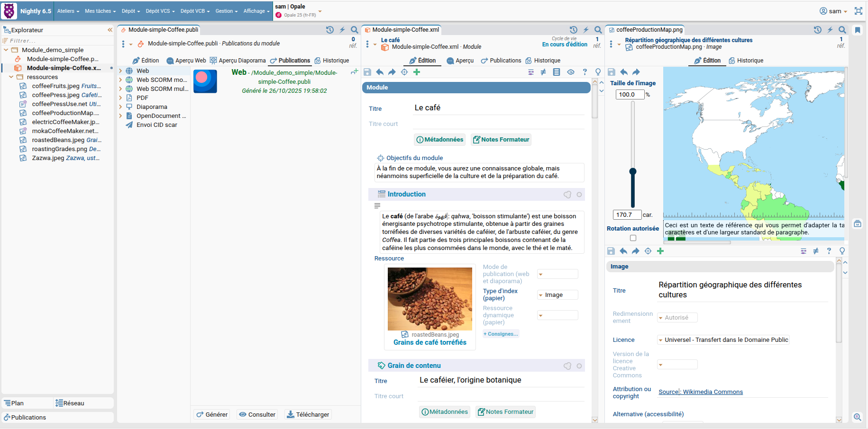The width and height of the screenshot is (868, 429).
Task: Click the undo arrow in module editor toolbar
Action: [380, 72]
